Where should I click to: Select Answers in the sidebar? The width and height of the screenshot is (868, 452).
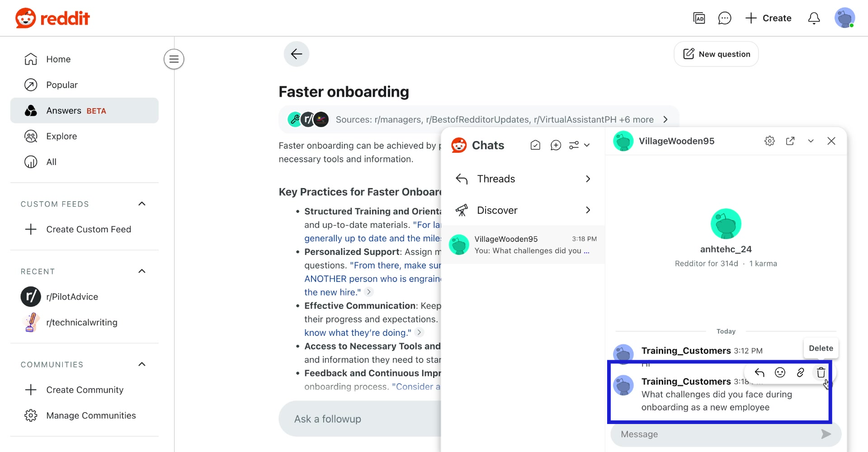click(64, 110)
